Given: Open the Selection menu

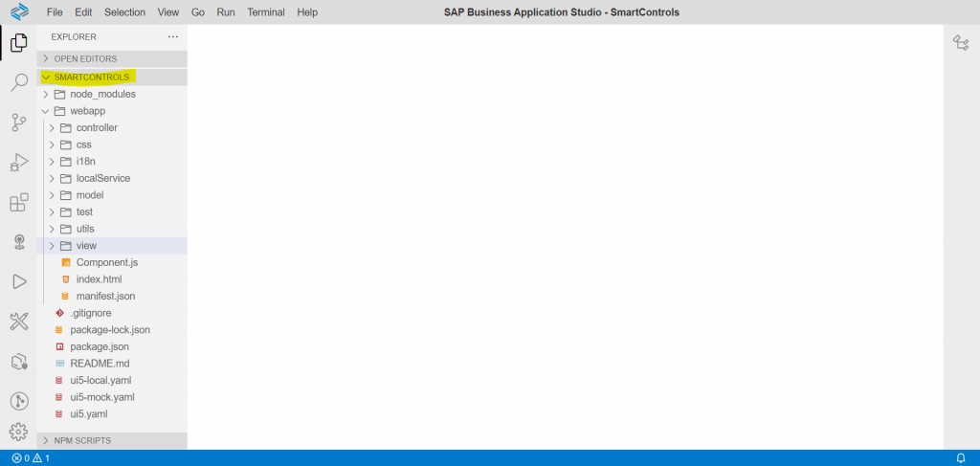Looking at the screenshot, I should 124,11.
